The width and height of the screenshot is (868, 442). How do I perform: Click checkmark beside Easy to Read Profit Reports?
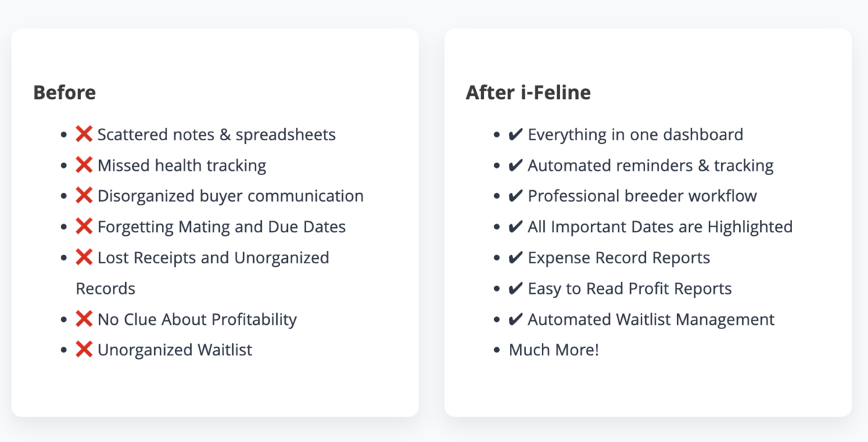pos(516,289)
